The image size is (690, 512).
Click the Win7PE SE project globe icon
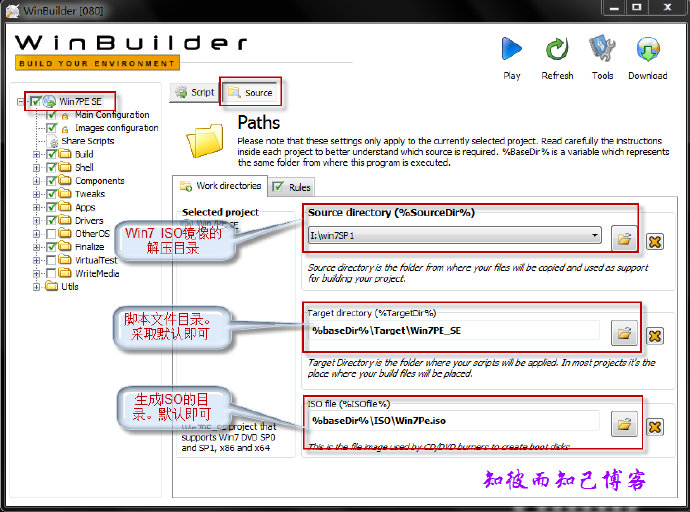tap(49, 101)
